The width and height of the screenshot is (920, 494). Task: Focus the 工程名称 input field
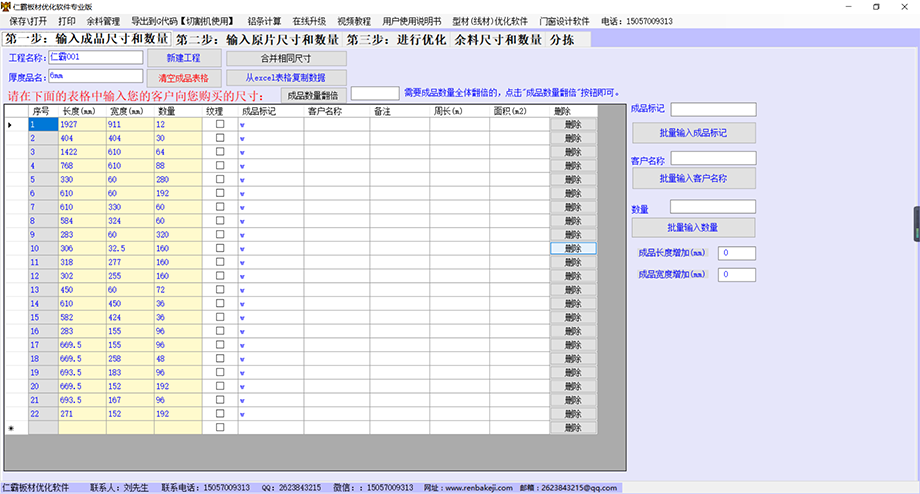(96, 57)
